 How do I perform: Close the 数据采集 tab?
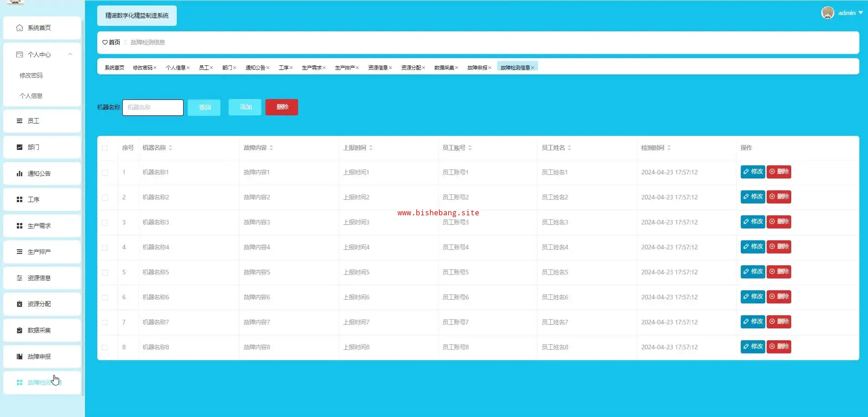coord(457,68)
